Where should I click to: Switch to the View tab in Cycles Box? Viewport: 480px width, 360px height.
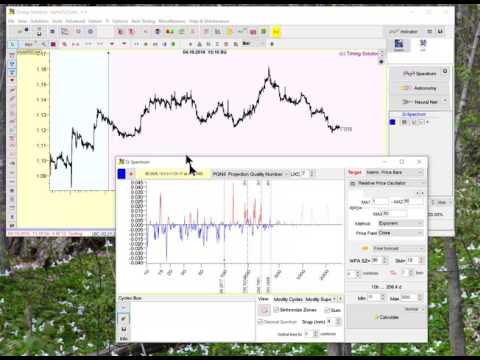tap(263, 299)
